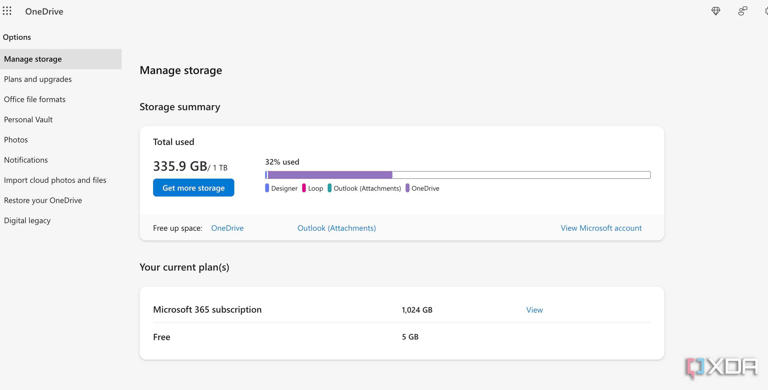Click the Total used label

click(x=173, y=142)
